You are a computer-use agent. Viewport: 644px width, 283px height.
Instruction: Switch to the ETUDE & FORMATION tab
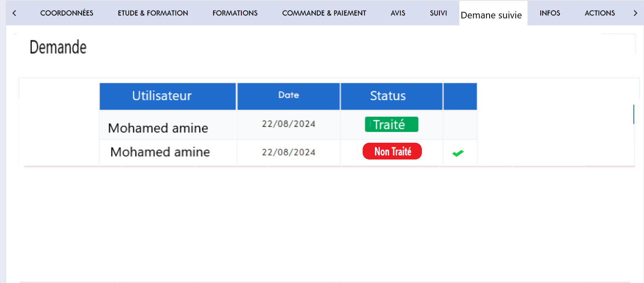pyautogui.click(x=153, y=13)
